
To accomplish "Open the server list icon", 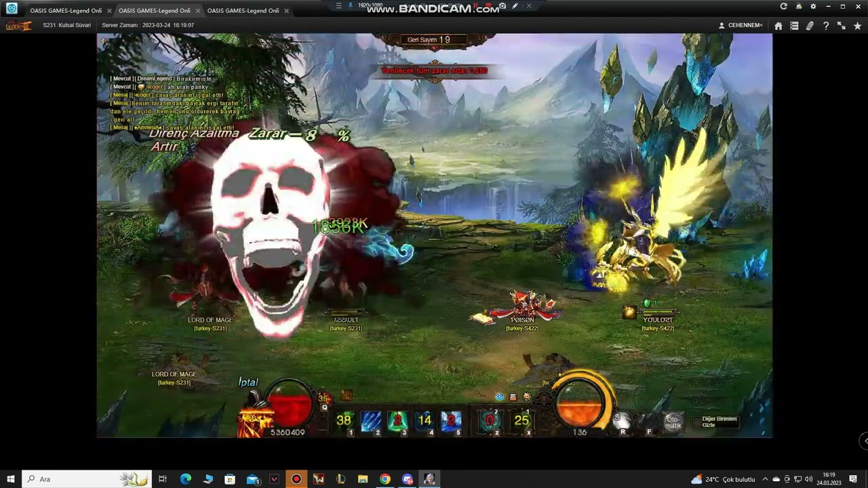I will (x=794, y=26).
